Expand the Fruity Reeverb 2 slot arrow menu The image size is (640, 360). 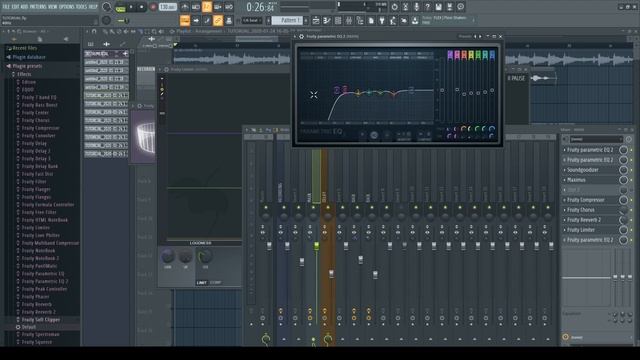(564, 220)
